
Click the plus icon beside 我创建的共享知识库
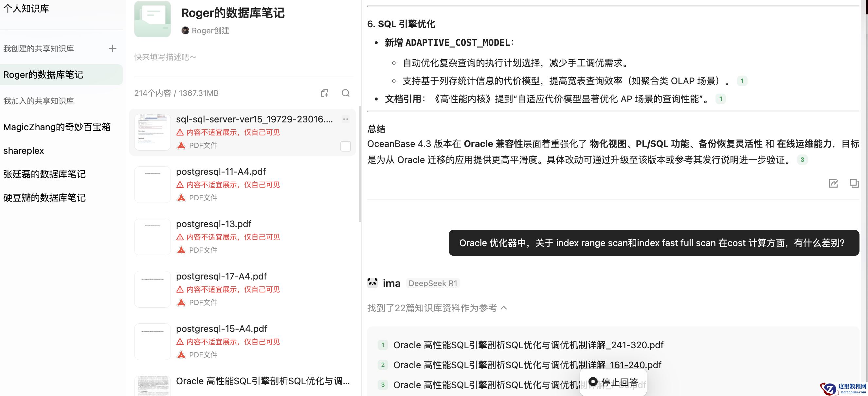pyautogui.click(x=113, y=48)
